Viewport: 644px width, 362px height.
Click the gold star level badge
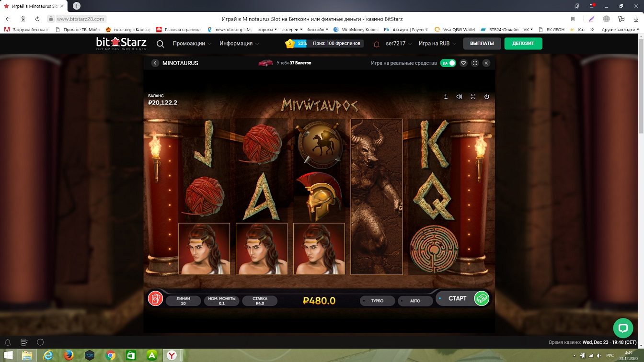point(290,44)
